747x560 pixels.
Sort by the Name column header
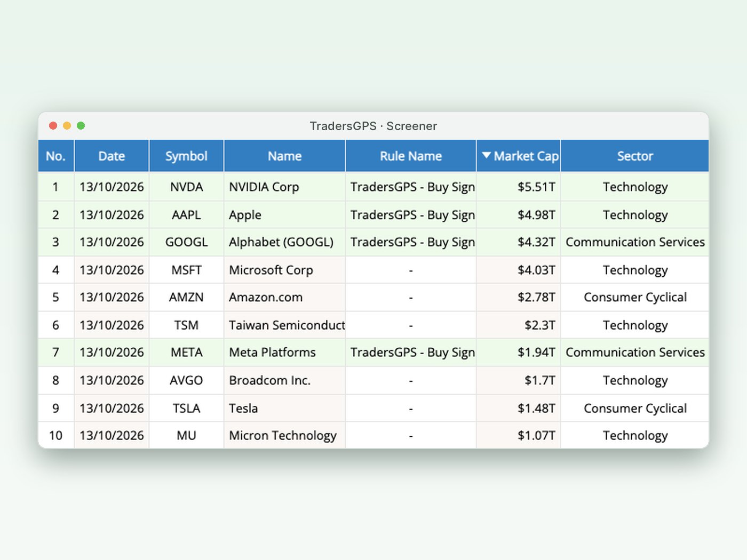284,156
